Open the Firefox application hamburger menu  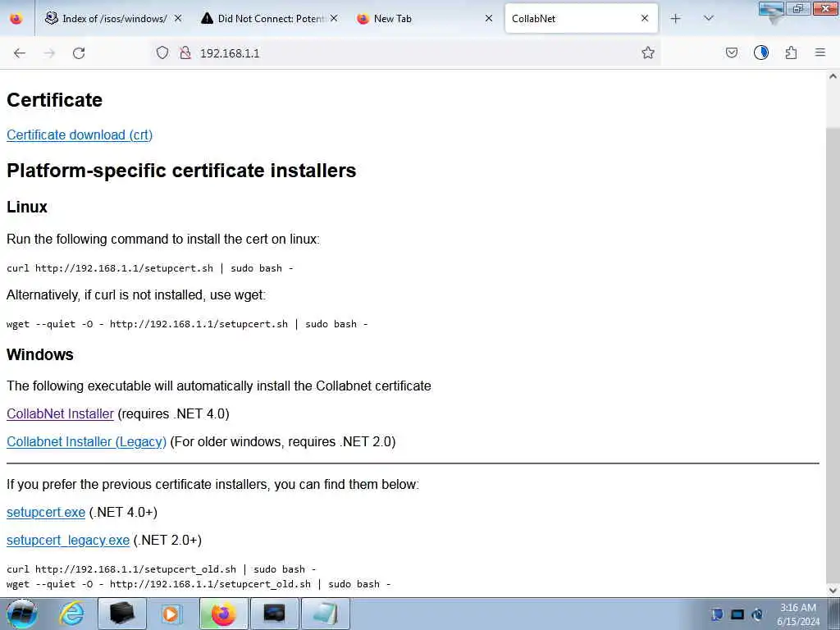[820, 52]
